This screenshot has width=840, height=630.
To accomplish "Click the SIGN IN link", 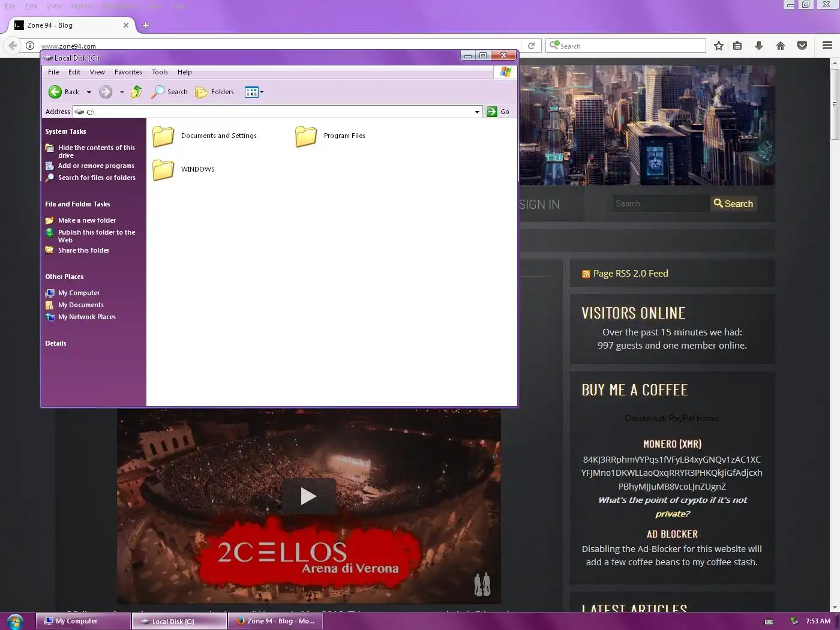I will tap(539, 205).
